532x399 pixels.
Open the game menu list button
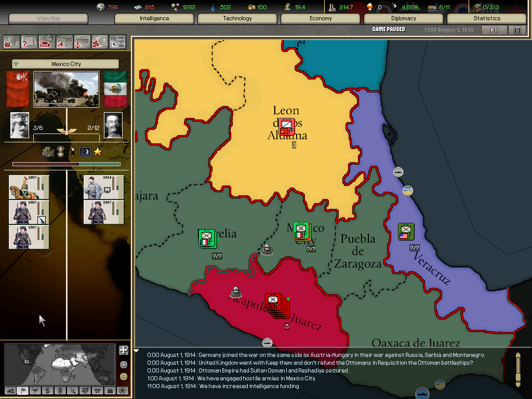click(x=517, y=30)
